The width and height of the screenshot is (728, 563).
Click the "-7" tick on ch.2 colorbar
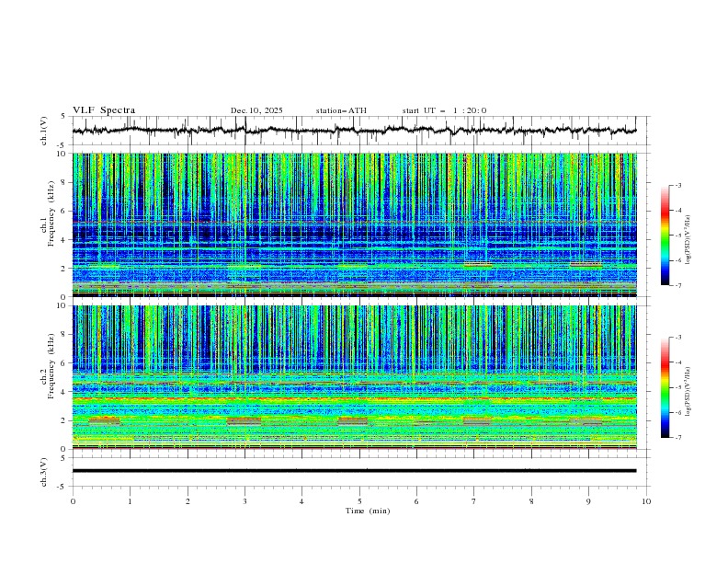coord(677,437)
